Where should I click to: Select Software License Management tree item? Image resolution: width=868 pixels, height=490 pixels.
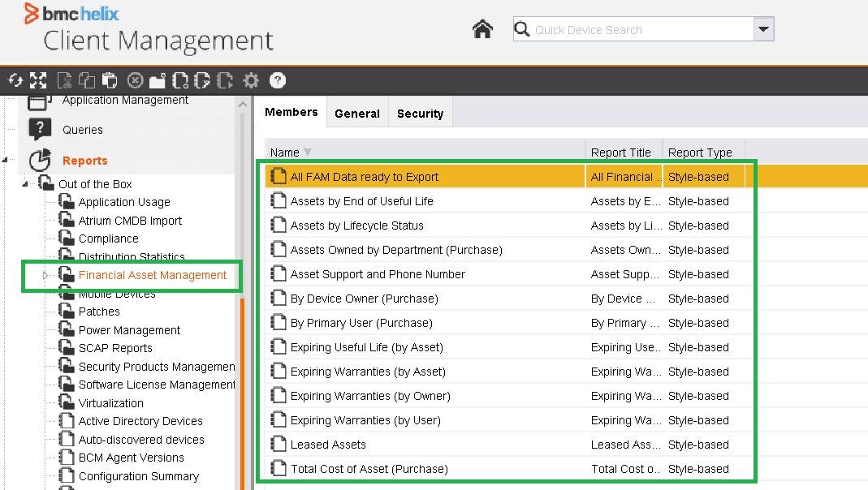pos(157,385)
